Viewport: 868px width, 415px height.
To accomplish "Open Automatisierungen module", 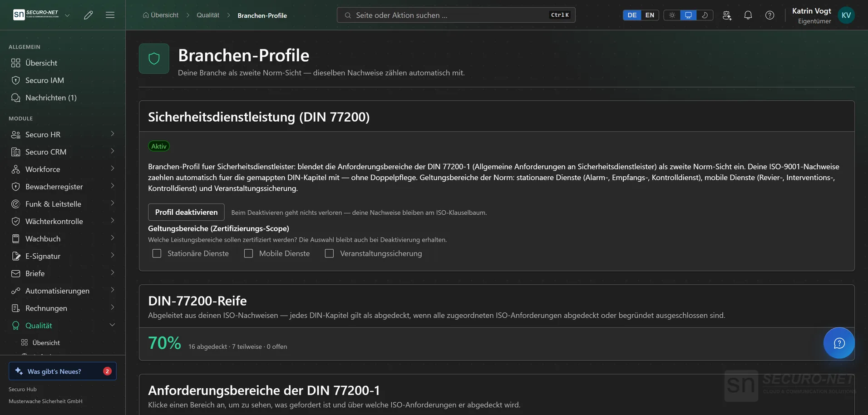I will pos(63,291).
